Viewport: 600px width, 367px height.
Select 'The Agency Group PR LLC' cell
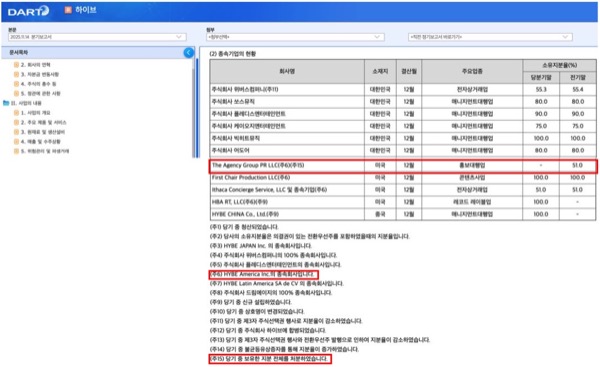point(287,165)
